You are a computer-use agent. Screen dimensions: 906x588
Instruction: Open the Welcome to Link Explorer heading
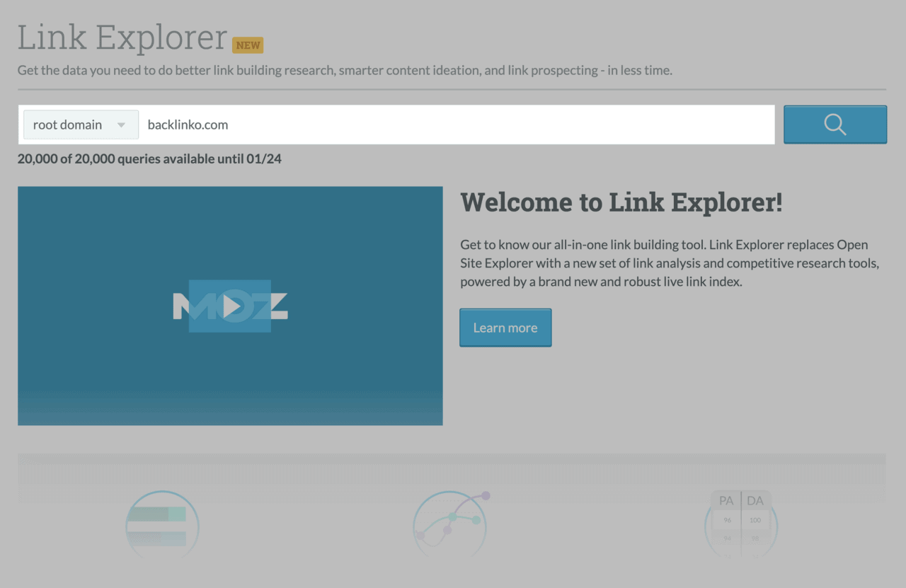[621, 202]
